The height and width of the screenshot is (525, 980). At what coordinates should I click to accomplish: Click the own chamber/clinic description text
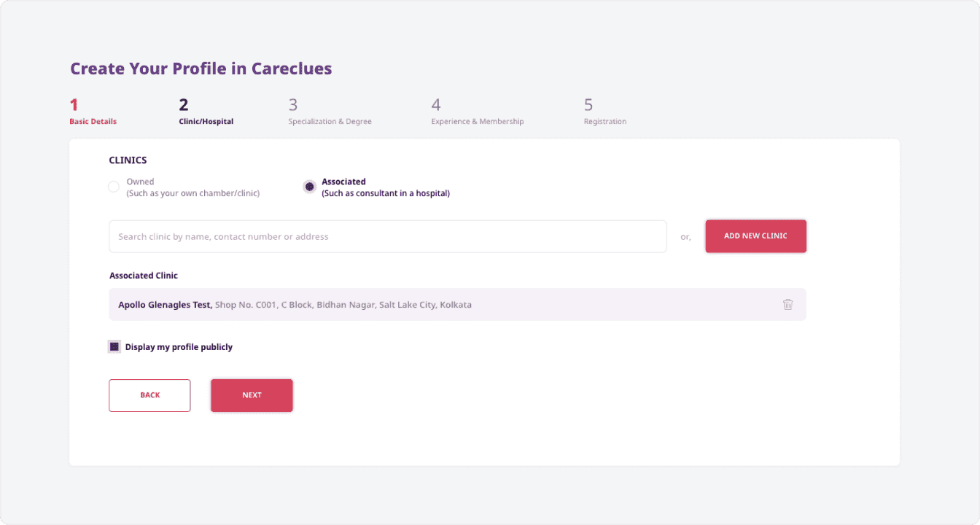[x=192, y=194]
